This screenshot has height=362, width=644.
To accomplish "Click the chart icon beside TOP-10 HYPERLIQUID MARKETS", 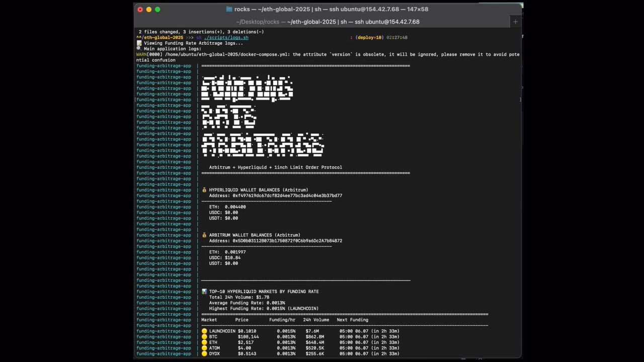I will click(204, 292).
